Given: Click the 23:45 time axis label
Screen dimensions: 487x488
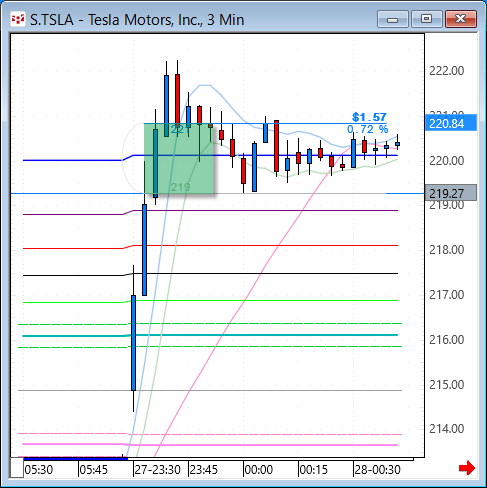Looking at the screenshot, I should point(204,470).
